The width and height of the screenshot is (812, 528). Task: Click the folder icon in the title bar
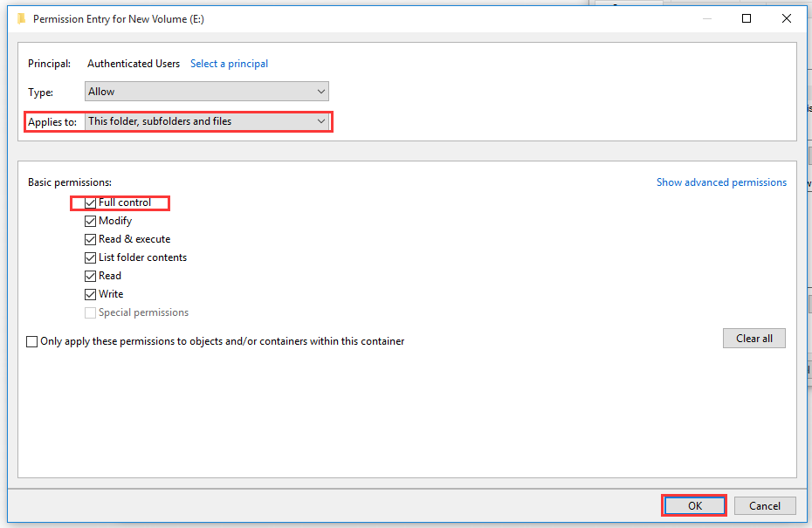21,19
